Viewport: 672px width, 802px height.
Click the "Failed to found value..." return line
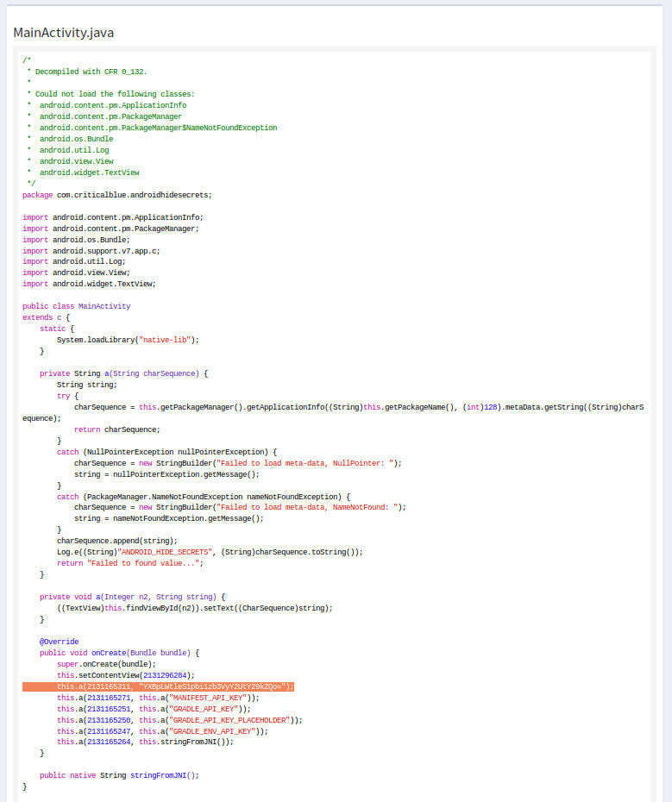[129, 563]
